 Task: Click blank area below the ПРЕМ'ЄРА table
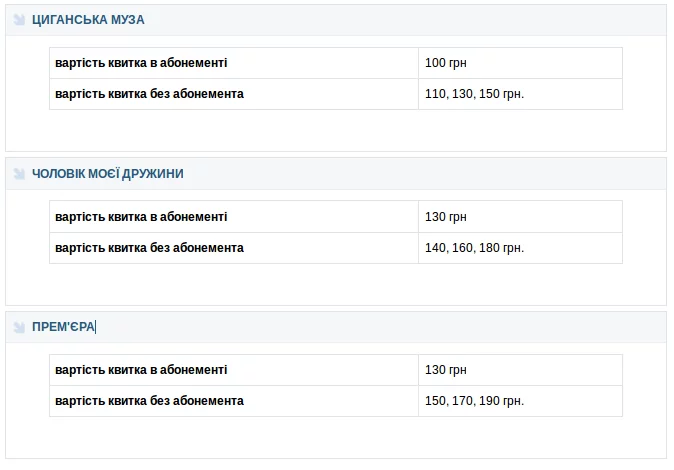tap(336, 437)
